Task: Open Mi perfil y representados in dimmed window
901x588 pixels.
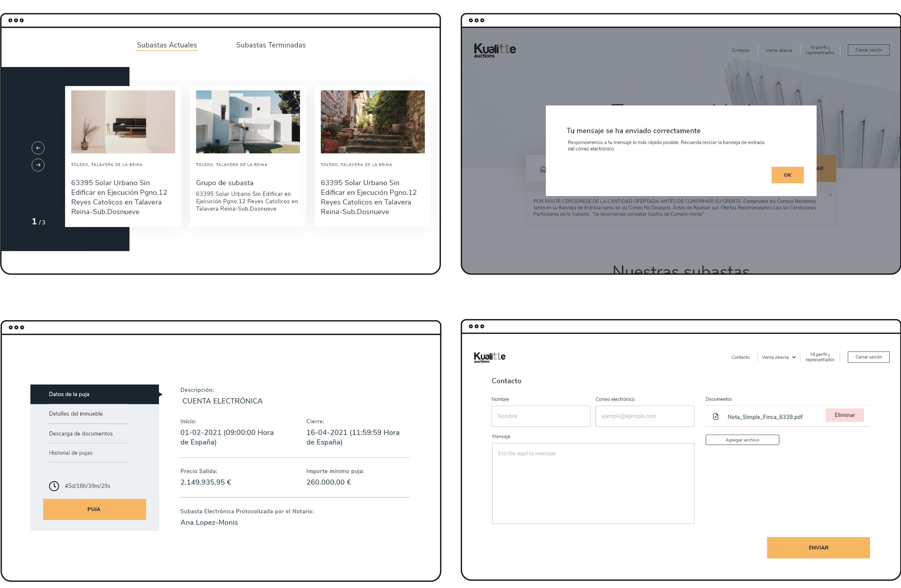Action: (820, 50)
